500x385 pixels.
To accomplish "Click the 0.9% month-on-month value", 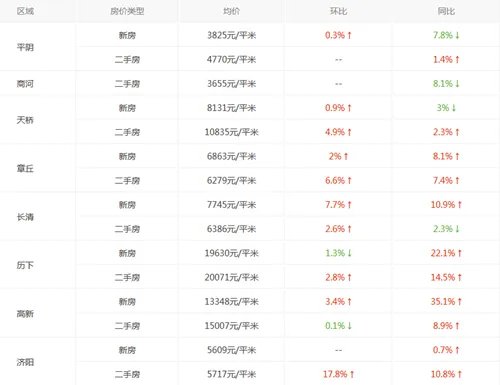I will 338,108.
